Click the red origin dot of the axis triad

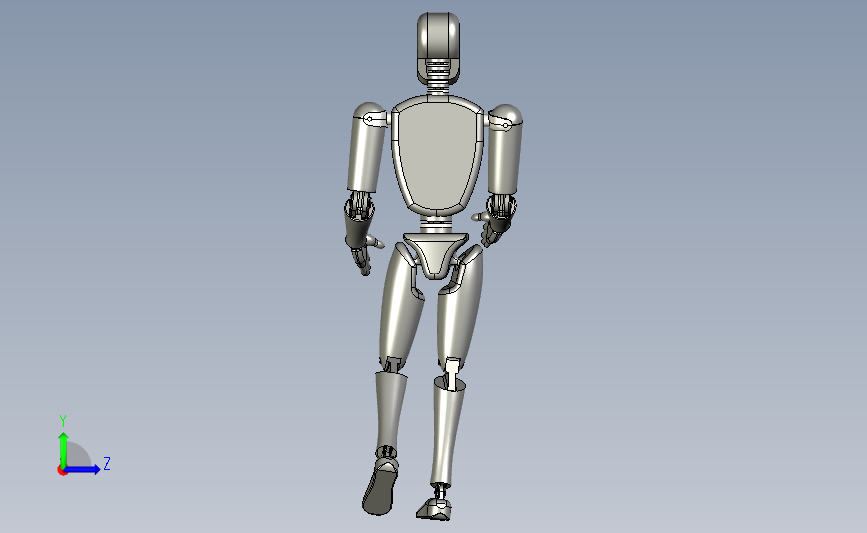62,471
